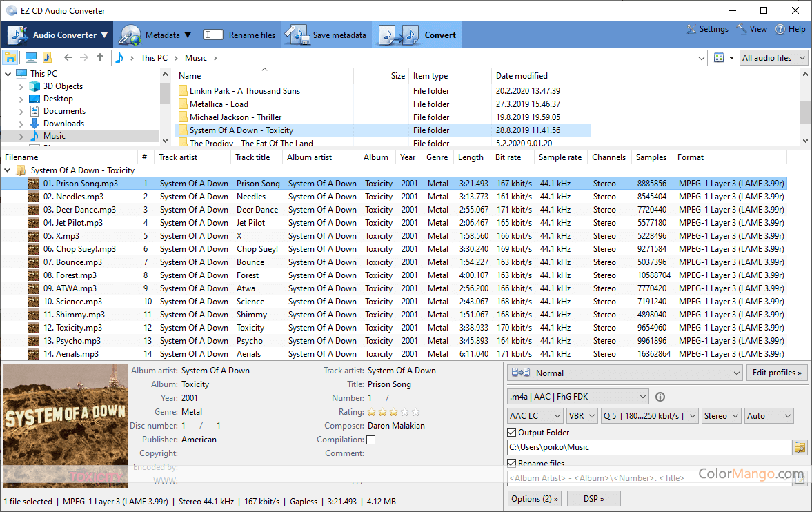Open the Normal profile dropdown
812x512 pixels.
tap(625, 373)
